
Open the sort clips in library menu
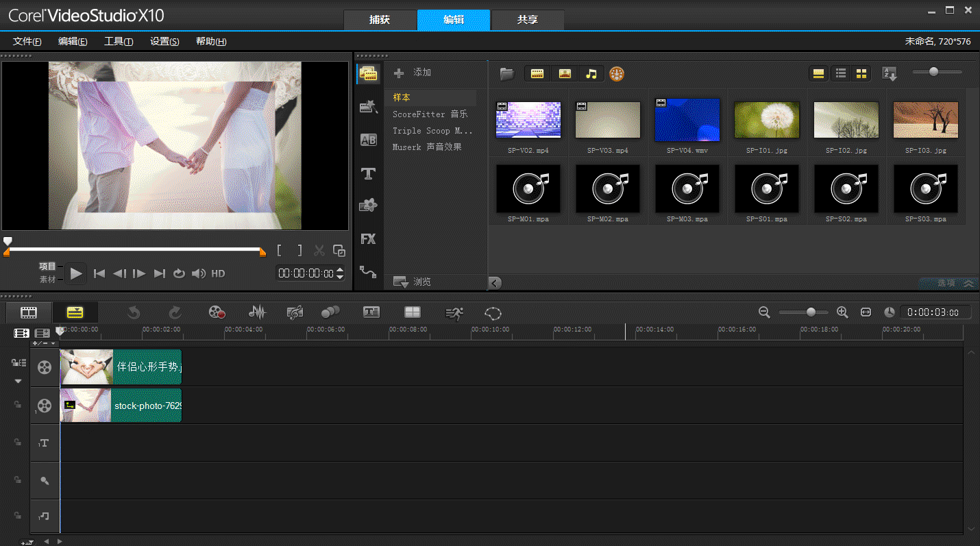click(890, 74)
